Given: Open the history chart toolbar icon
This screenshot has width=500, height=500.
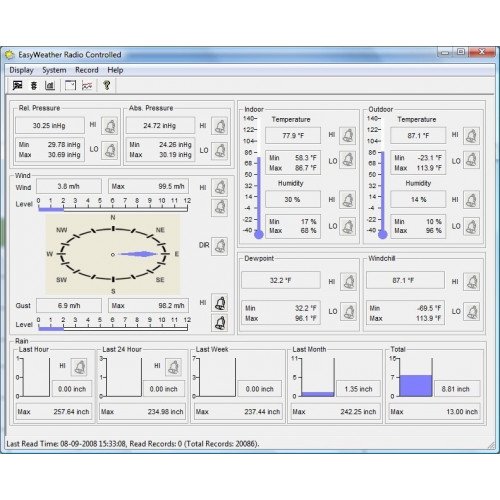Looking at the screenshot, I should point(50,85).
